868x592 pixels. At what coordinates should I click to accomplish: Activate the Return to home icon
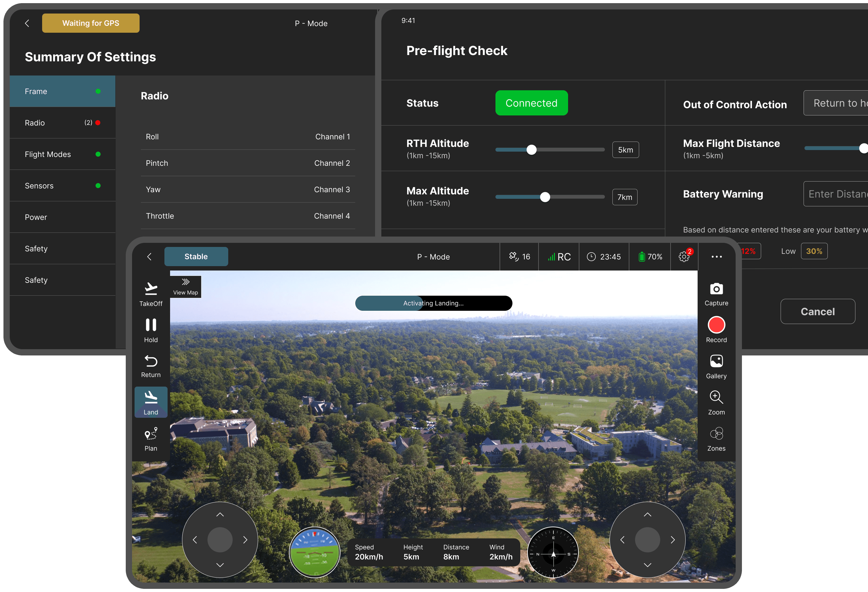tap(151, 361)
